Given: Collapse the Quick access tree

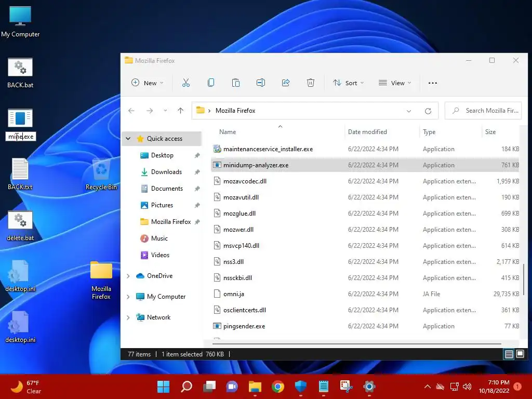Looking at the screenshot, I should 128,138.
